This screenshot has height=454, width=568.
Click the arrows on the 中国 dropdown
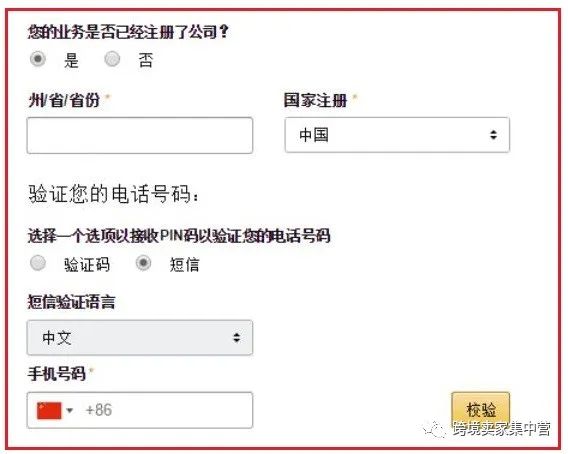[493, 135]
